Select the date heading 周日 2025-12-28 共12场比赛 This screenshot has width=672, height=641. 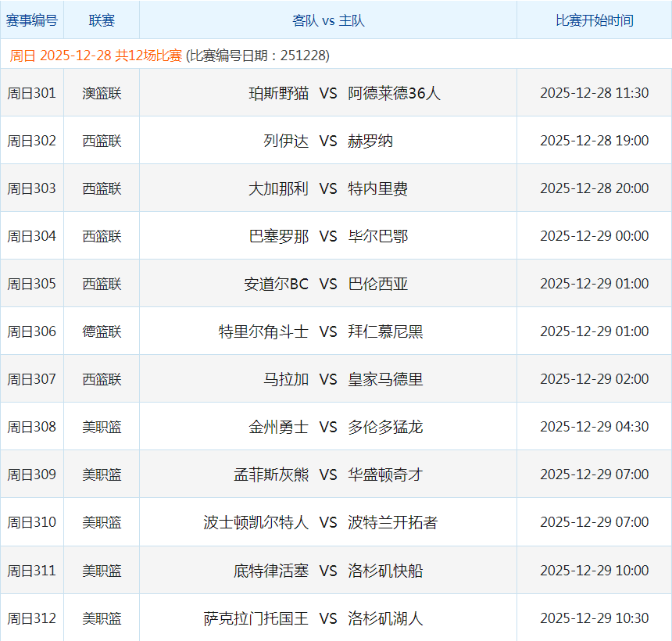pos(96,56)
